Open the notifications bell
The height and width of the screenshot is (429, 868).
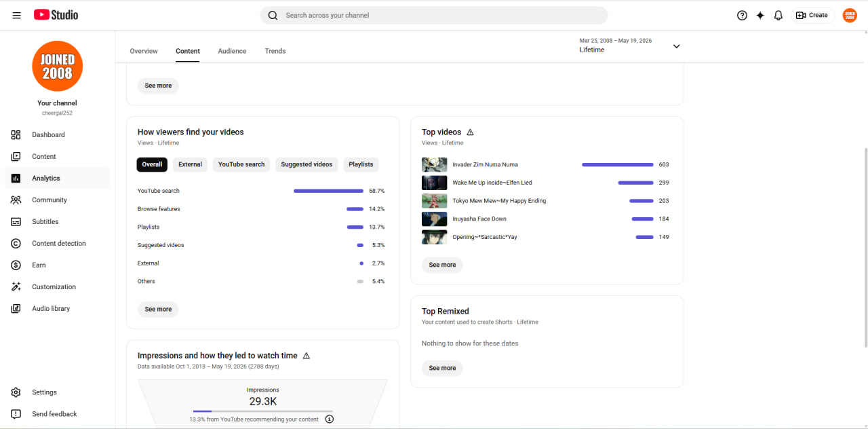(778, 15)
